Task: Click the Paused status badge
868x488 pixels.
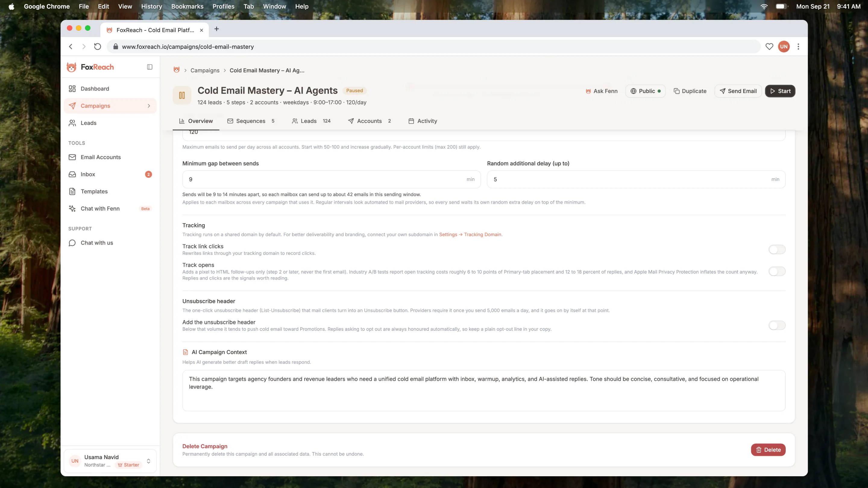Action: 354,90
